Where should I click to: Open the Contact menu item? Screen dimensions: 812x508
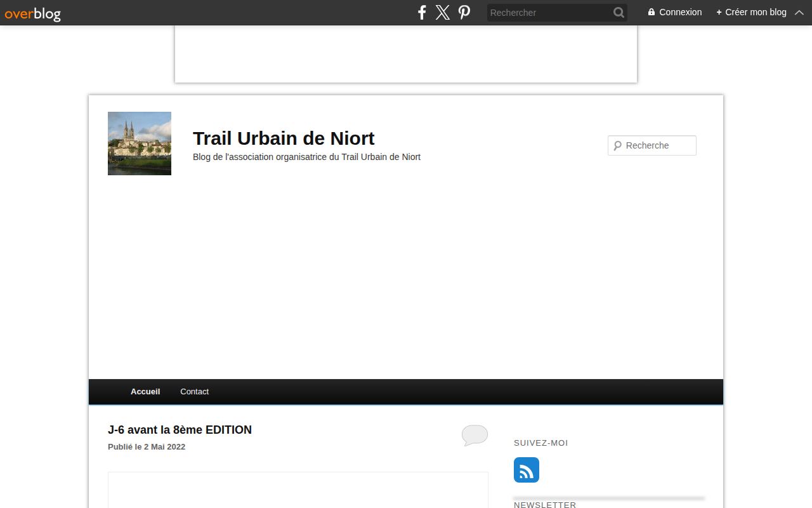click(194, 392)
